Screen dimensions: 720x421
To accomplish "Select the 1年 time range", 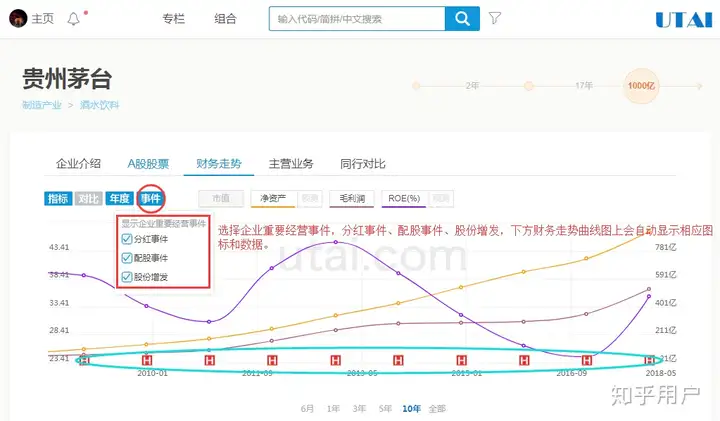I will (333, 409).
